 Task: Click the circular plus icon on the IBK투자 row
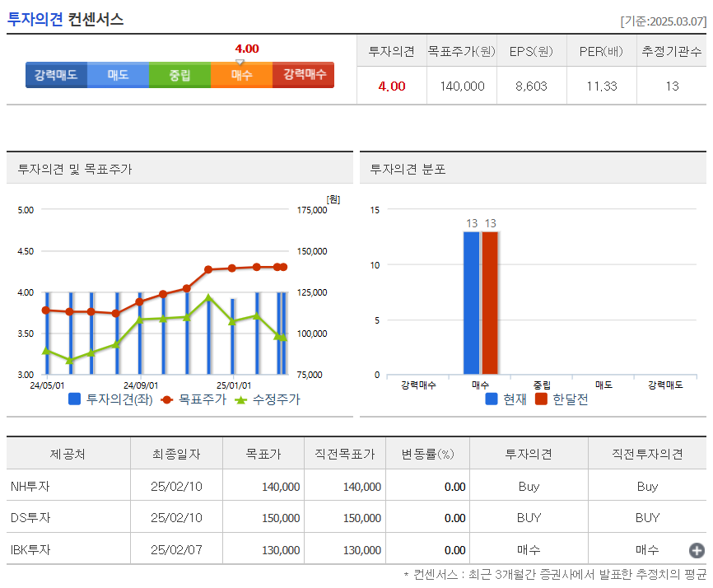(x=697, y=548)
